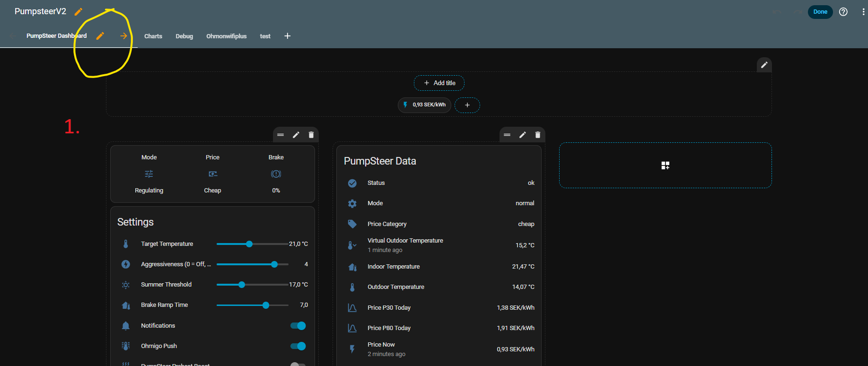Viewport: 868px width, 366px height.
Task: Add a new view with the plus icon
Action: 287,36
